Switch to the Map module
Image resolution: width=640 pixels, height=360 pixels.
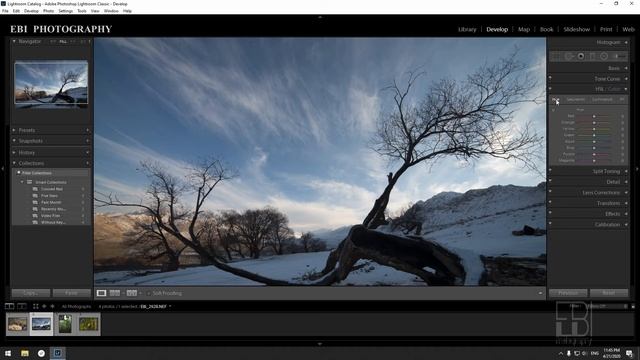(524, 29)
